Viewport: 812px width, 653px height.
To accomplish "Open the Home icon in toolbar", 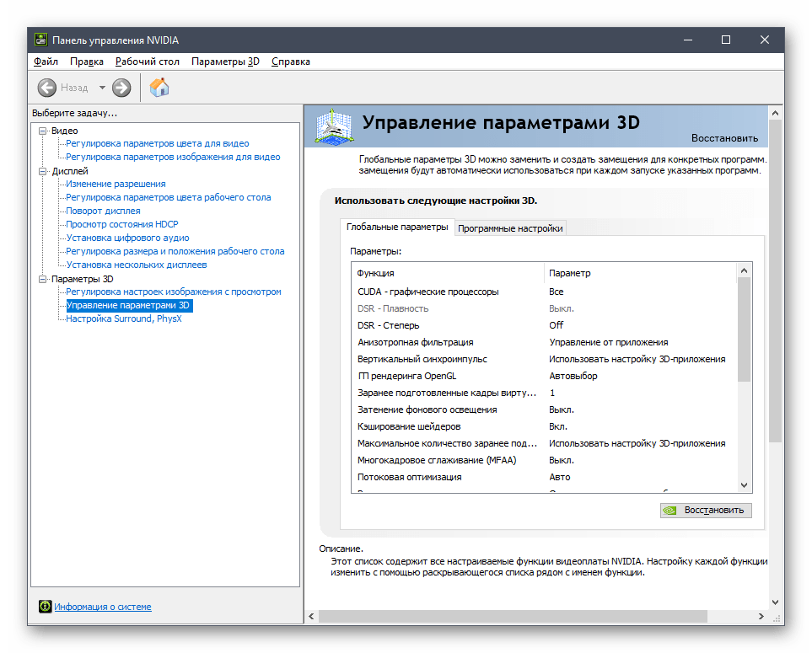I will pos(159,87).
